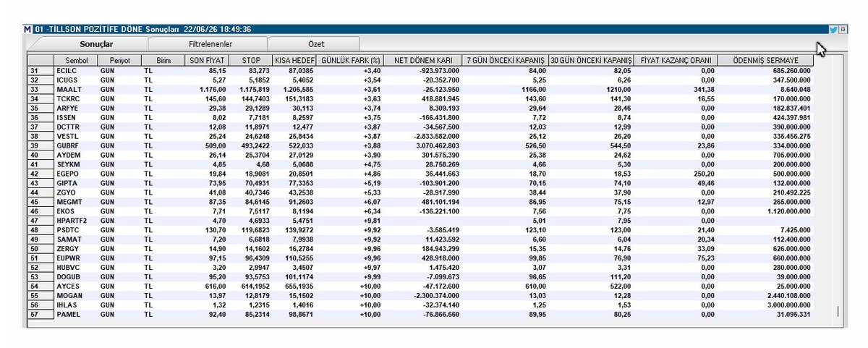Click row number 31 in row header
Image resolution: width=868 pixels, height=348 pixels.
coord(41,71)
